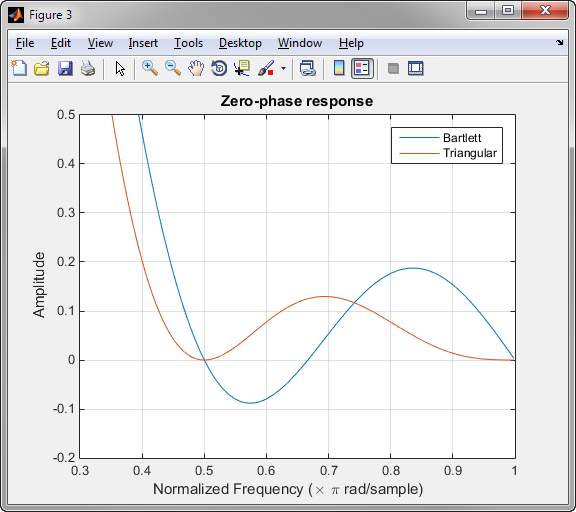Image resolution: width=576 pixels, height=512 pixels.
Task: Open the Edit menu
Action: coord(61,43)
